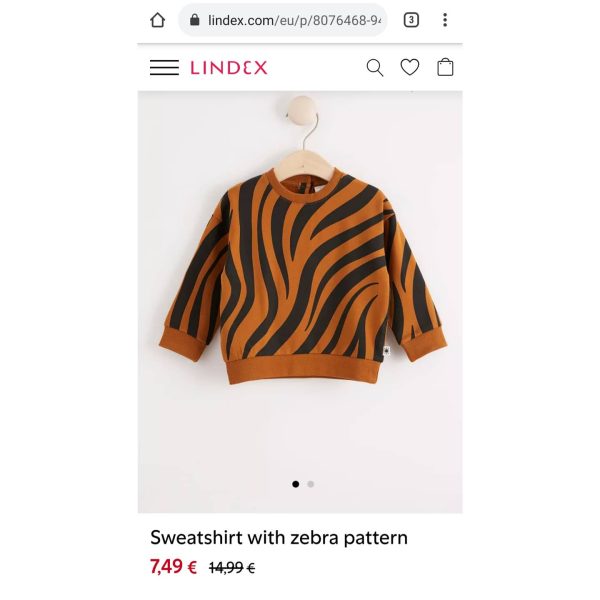This screenshot has width=600, height=600.
Task: Open the shopping bag icon
Action: point(445,67)
